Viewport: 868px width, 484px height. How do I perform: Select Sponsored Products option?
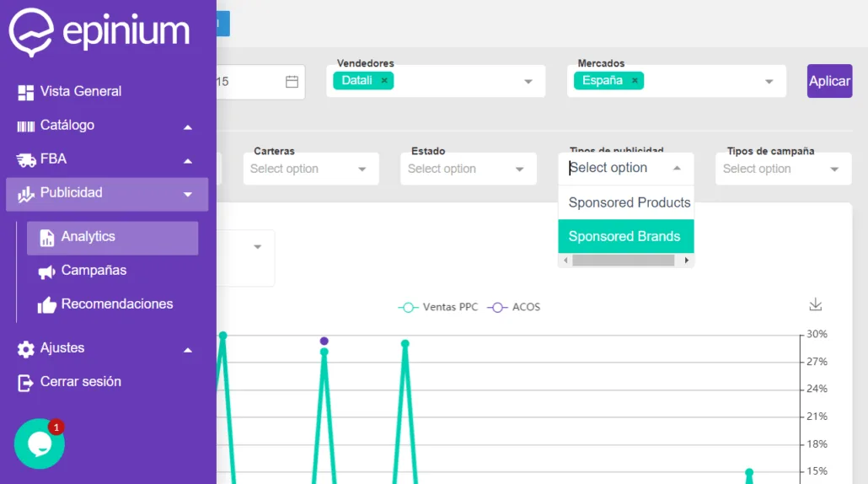tap(625, 202)
